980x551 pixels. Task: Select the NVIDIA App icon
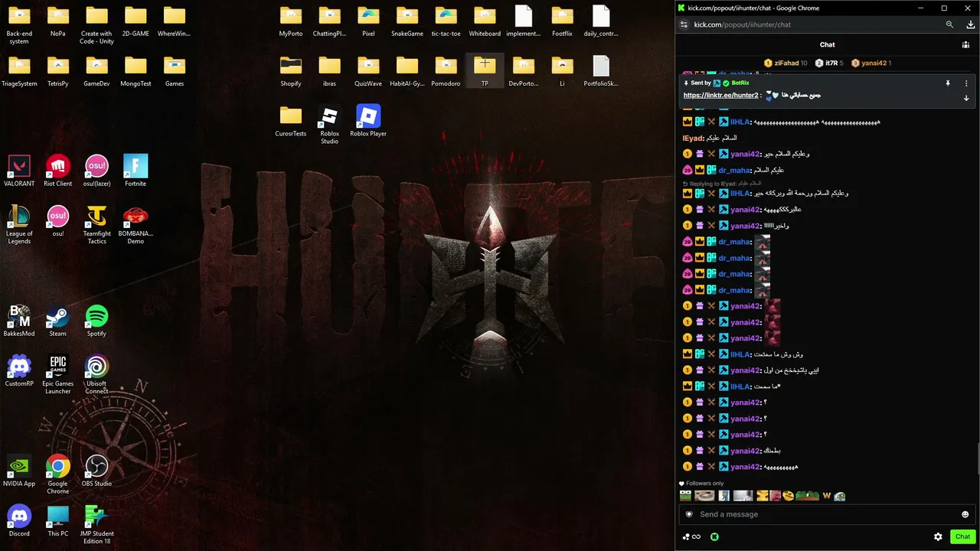pyautogui.click(x=19, y=471)
